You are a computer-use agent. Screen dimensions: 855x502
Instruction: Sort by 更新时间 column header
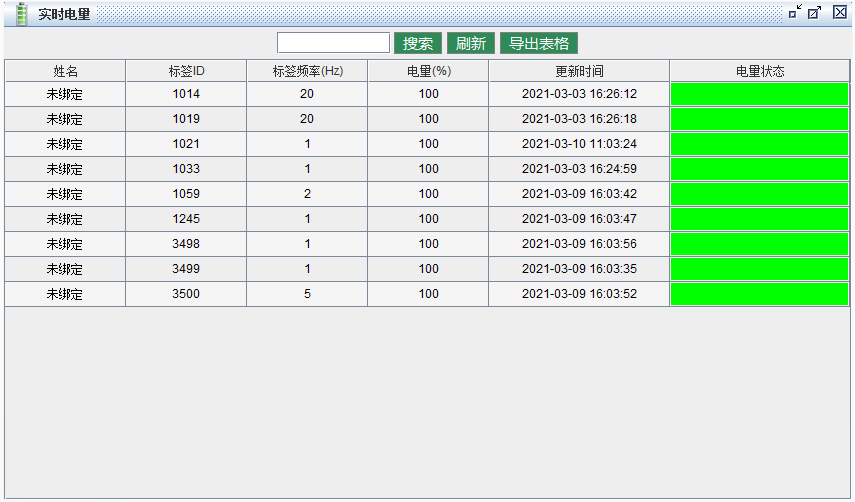click(x=579, y=71)
